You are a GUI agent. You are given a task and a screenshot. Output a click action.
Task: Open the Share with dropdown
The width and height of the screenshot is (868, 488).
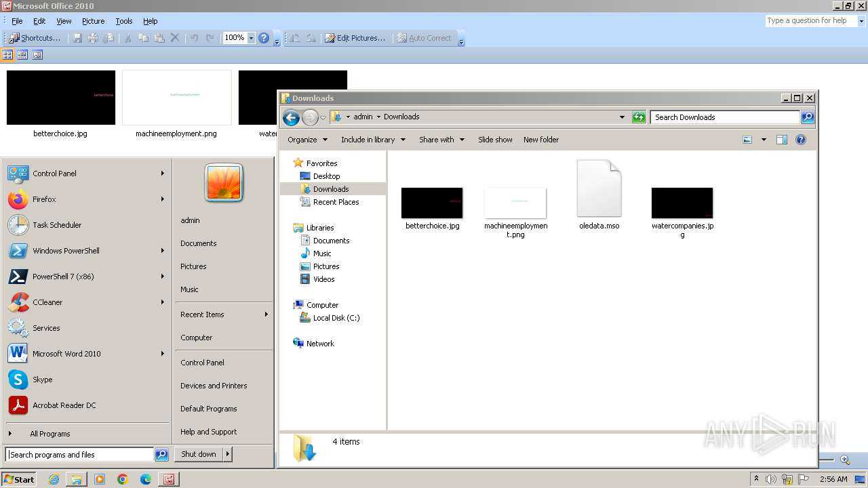coord(441,140)
